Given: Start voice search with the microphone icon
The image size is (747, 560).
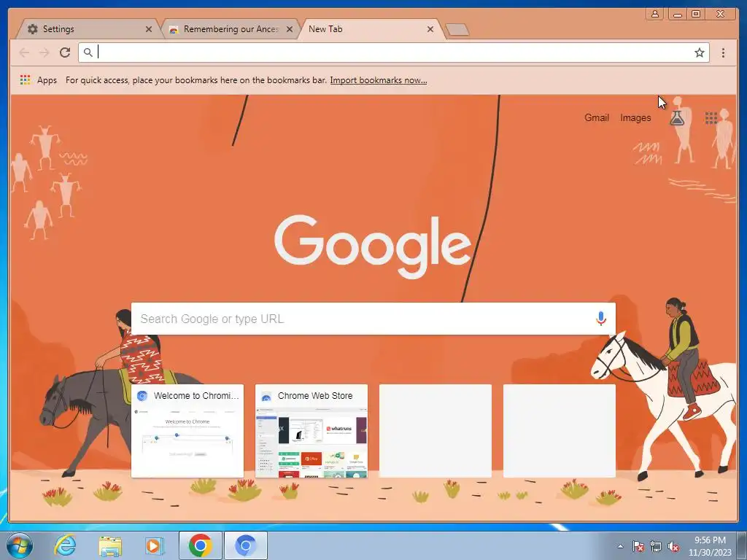Looking at the screenshot, I should [x=601, y=319].
